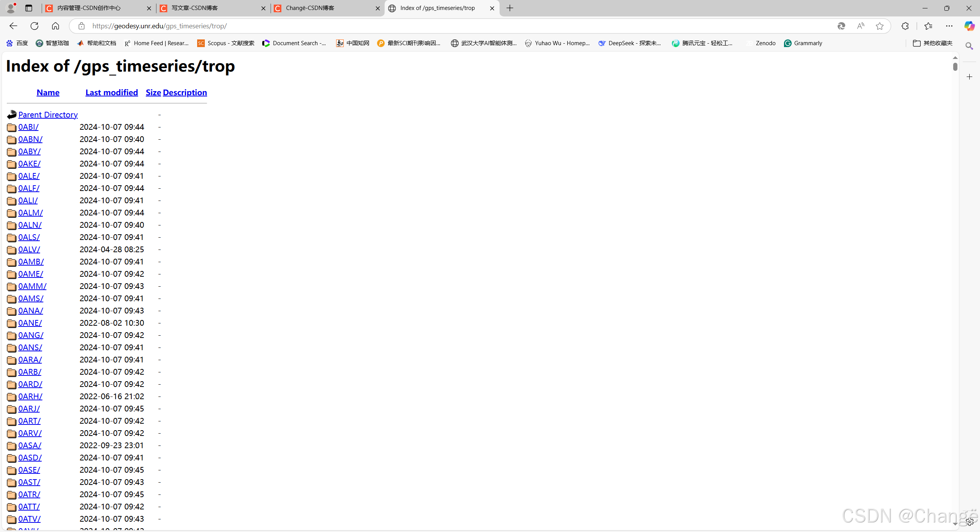Open the sidebar search magnifier icon

pyautogui.click(x=969, y=46)
